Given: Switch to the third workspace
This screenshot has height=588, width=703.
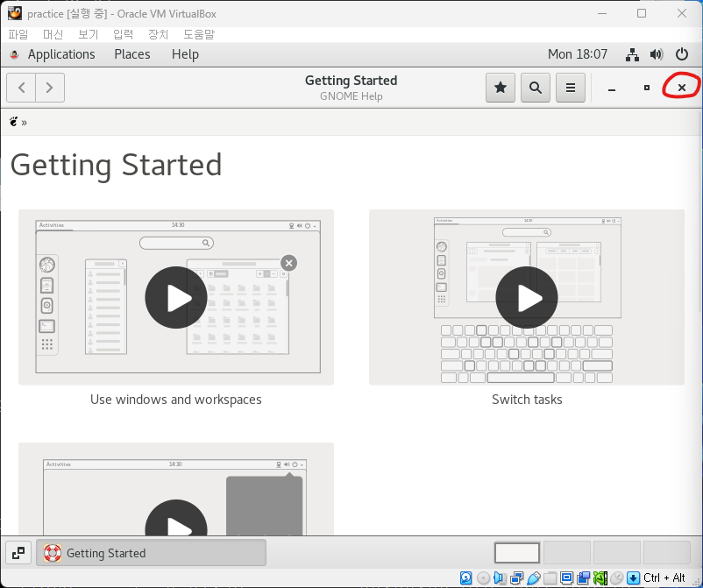Looking at the screenshot, I should pos(616,553).
